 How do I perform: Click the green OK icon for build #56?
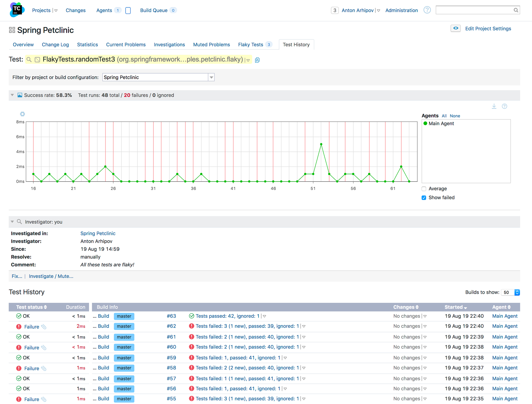click(19, 388)
